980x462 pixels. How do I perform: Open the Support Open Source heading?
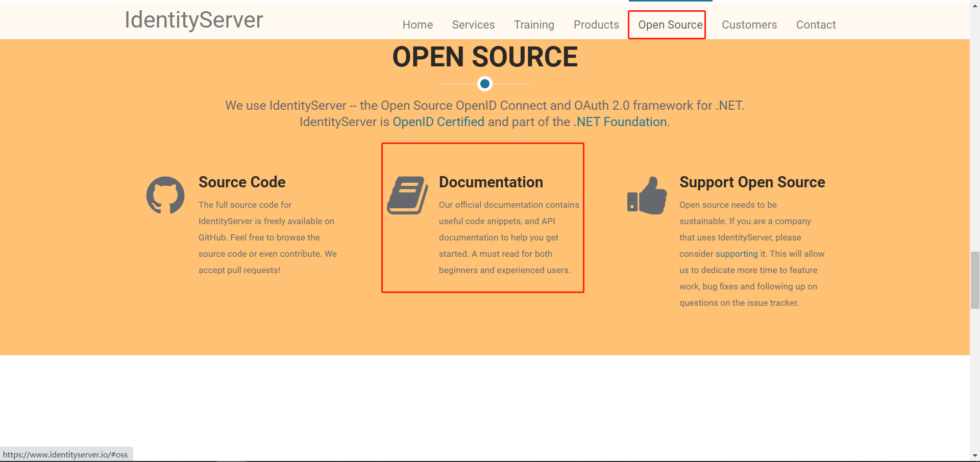click(x=752, y=182)
